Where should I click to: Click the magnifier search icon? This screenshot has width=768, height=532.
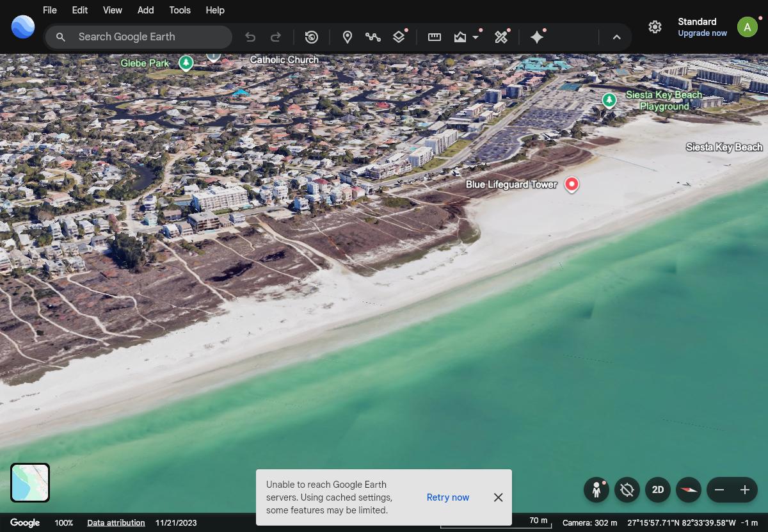tap(60, 37)
